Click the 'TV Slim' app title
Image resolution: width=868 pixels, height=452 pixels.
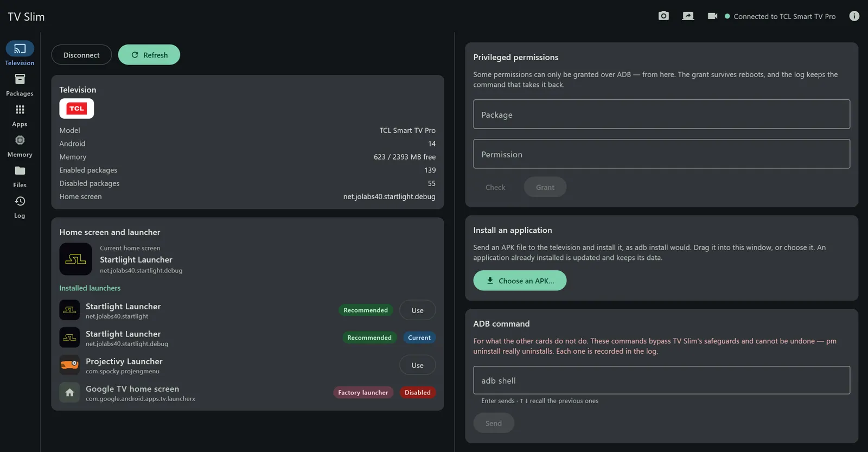click(26, 17)
